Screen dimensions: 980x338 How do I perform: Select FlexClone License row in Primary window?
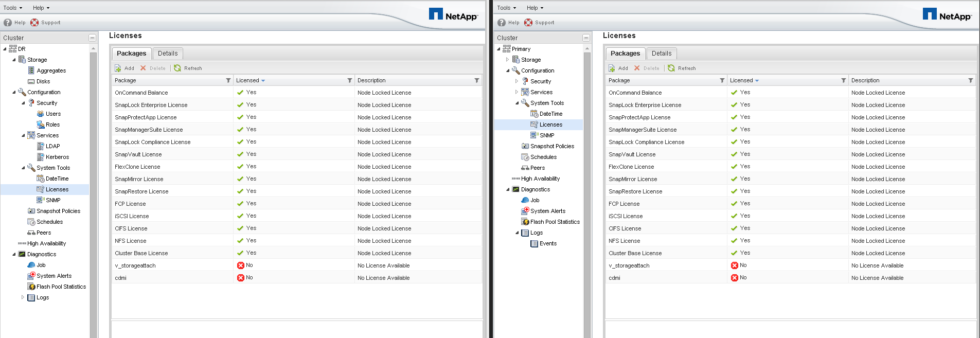coord(791,167)
